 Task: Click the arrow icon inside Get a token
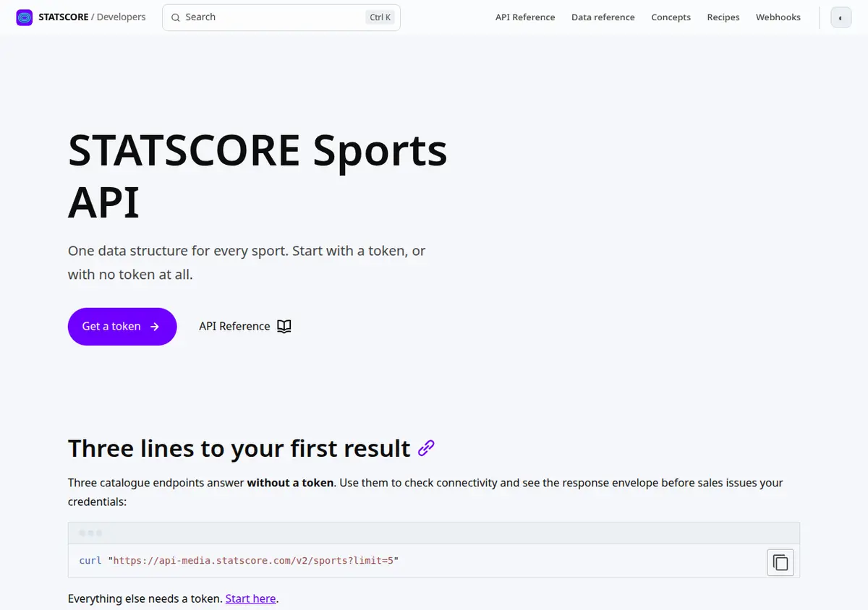(155, 327)
